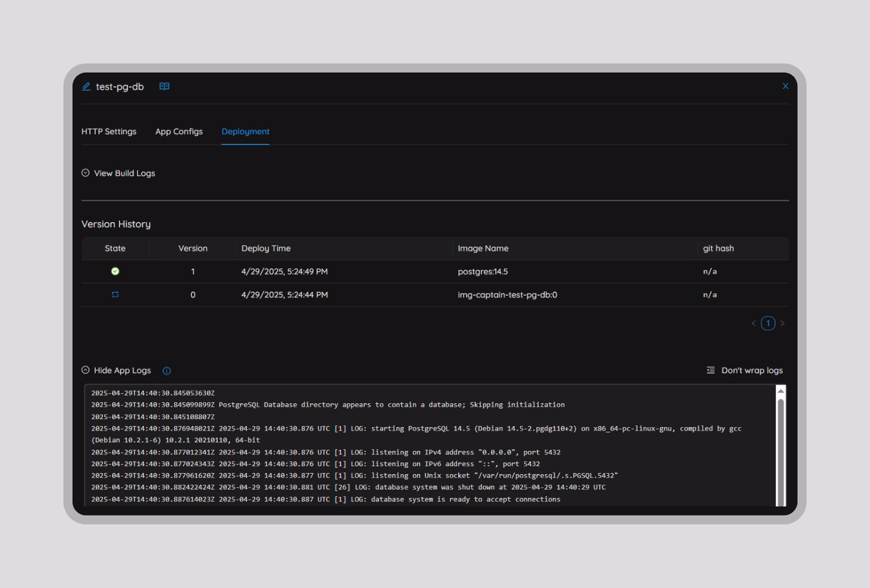This screenshot has width=870, height=588.
Task: Open the documentation book icon
Action: (x=164, y=86)
